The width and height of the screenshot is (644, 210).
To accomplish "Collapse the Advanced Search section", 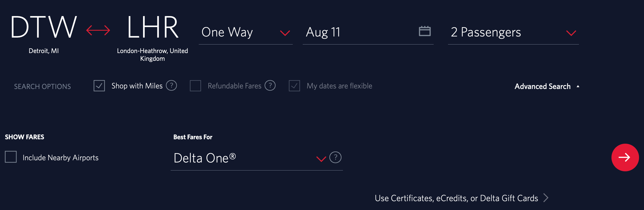I will [578, 86].
